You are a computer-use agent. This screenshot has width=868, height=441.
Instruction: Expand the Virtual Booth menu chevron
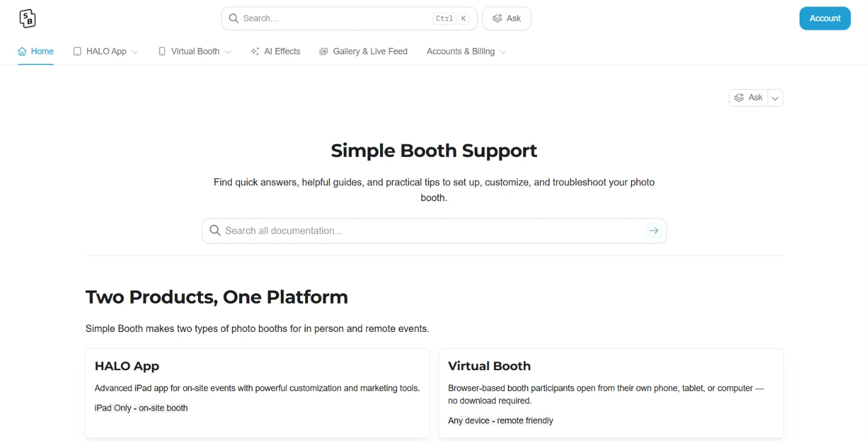click(x=228, y=52)
